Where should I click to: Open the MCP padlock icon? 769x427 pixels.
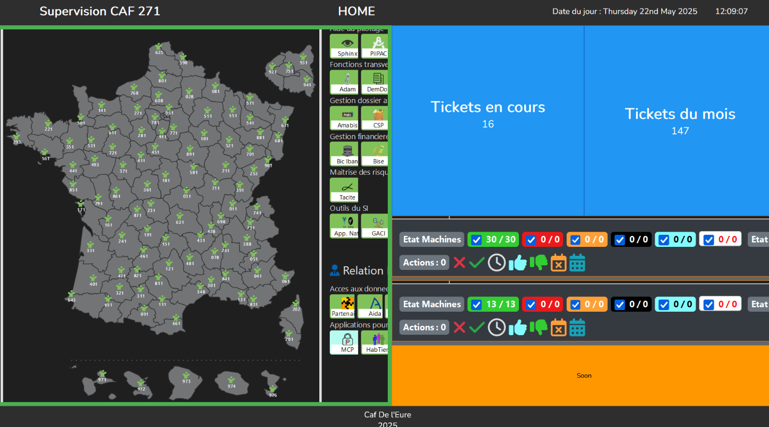[344, 343]
